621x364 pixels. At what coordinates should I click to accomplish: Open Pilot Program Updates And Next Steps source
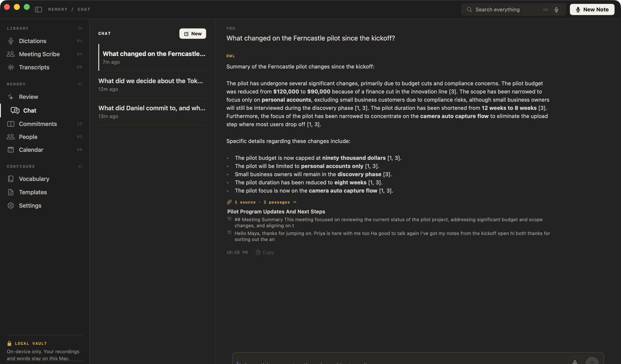click(x=276, y=212)
